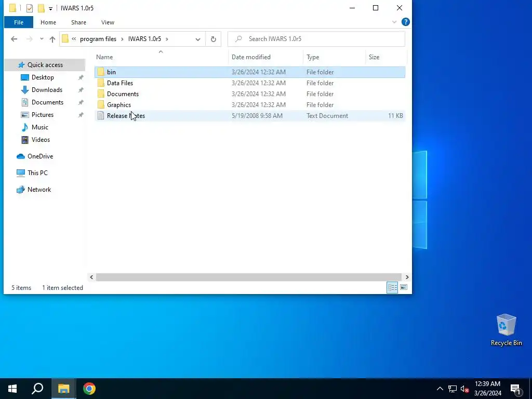The width and height of the screenshot is (532, 399).
Task: Open the taskbar clock and date
Action: point(487,389)
